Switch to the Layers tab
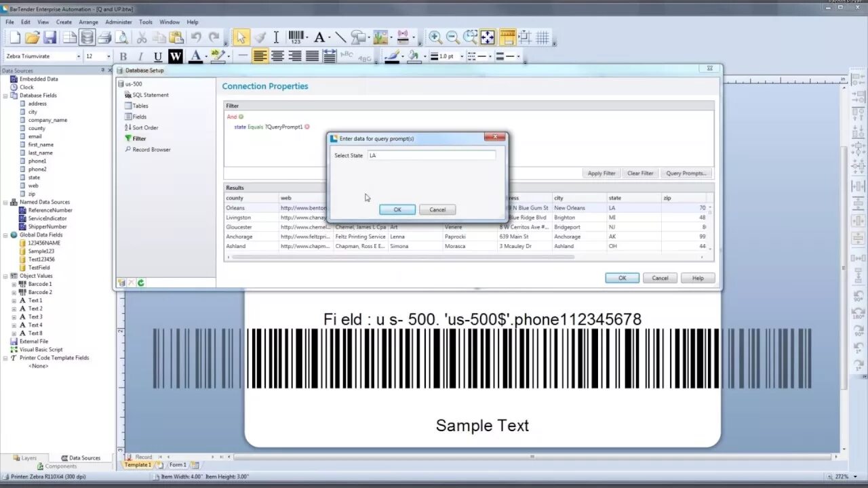Image resolution: width=868 pixels, height=488 pixels. click(24, 457)
